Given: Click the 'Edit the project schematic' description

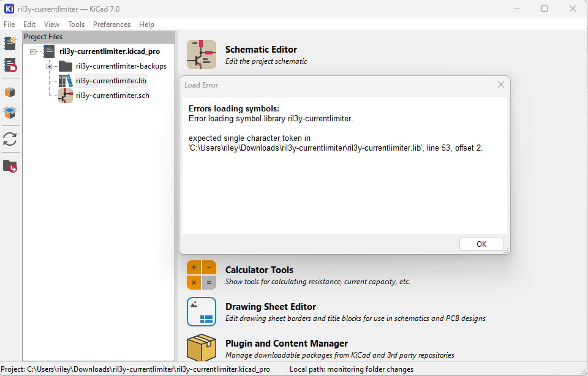Looking at the screenshot, I should click(266, 61).
